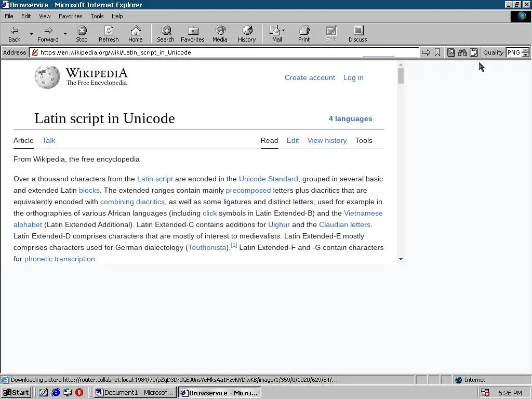Click the system tray icon beside clock
The height and width of the screenshot is (399, 532).
[485, 393]
